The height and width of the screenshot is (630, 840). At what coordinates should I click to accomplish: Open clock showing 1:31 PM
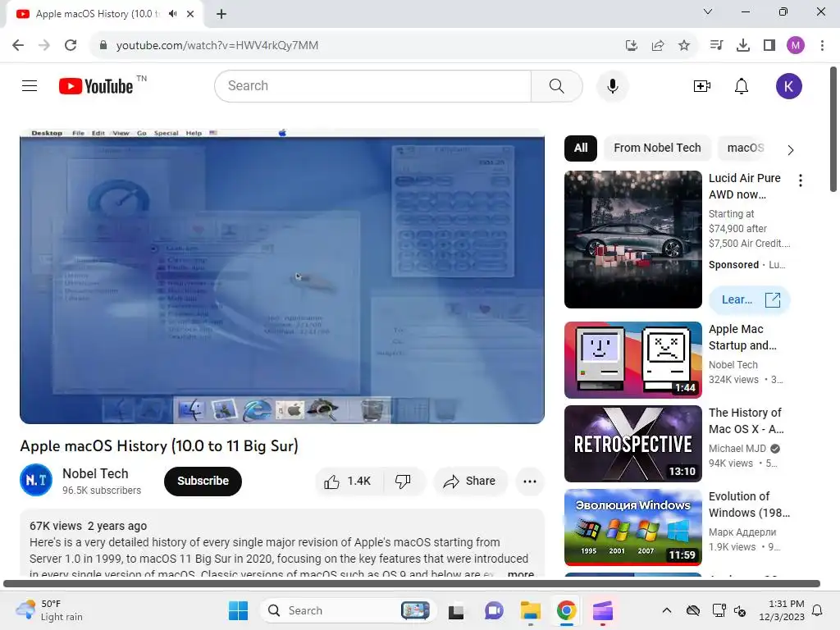coord(782,610)
